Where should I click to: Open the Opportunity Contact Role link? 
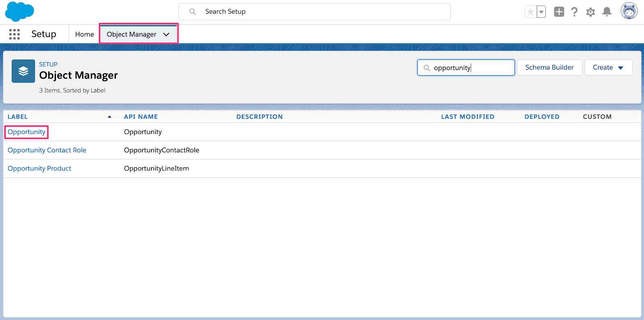(47, 150)
